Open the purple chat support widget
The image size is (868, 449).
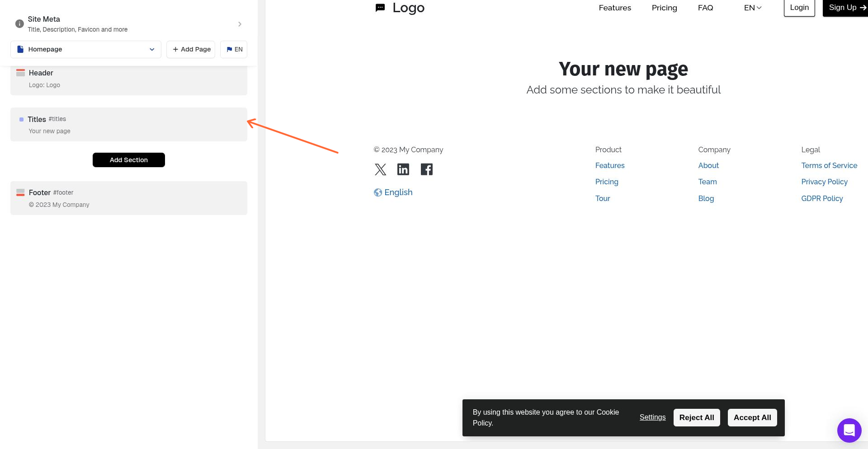[x=849, y=430]
